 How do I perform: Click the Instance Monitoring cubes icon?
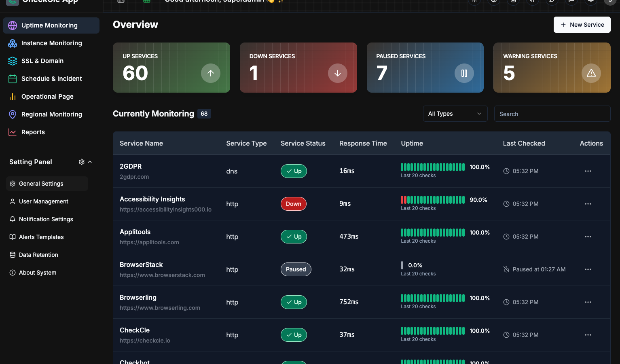(13, 43)
